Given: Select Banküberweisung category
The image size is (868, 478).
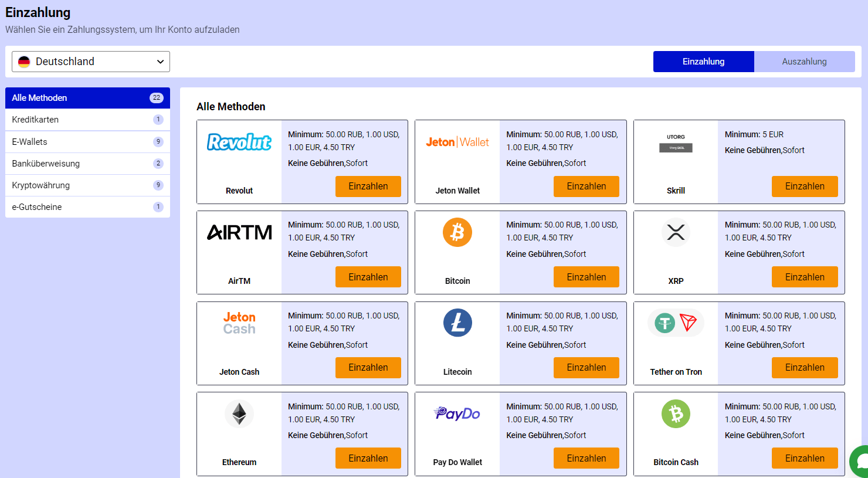Looking at the screenshot, I should pos(87,164).
